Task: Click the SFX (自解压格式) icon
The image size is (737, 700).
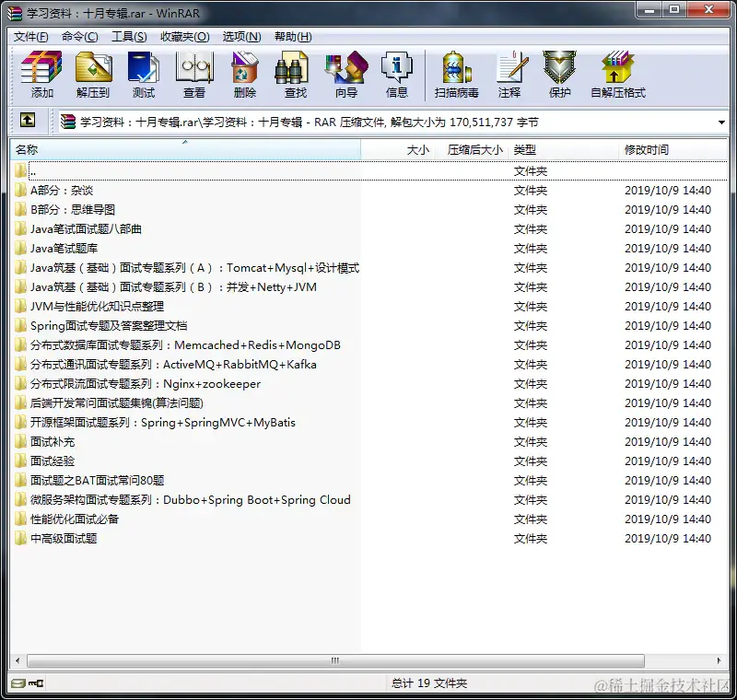Action: (x=617, y=75)
